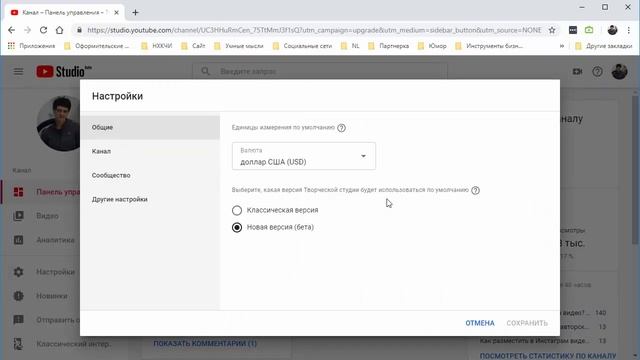
Task: Click the create video camera icon
Action: [577, 72]
